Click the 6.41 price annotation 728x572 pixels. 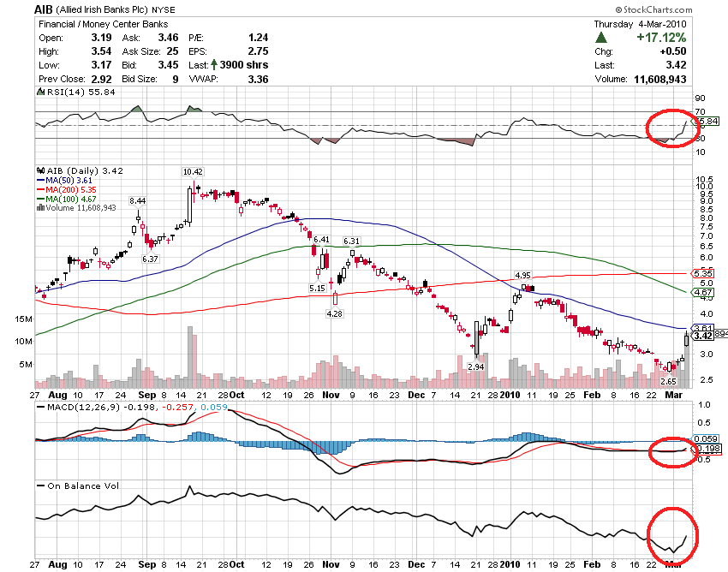point(321,240)
